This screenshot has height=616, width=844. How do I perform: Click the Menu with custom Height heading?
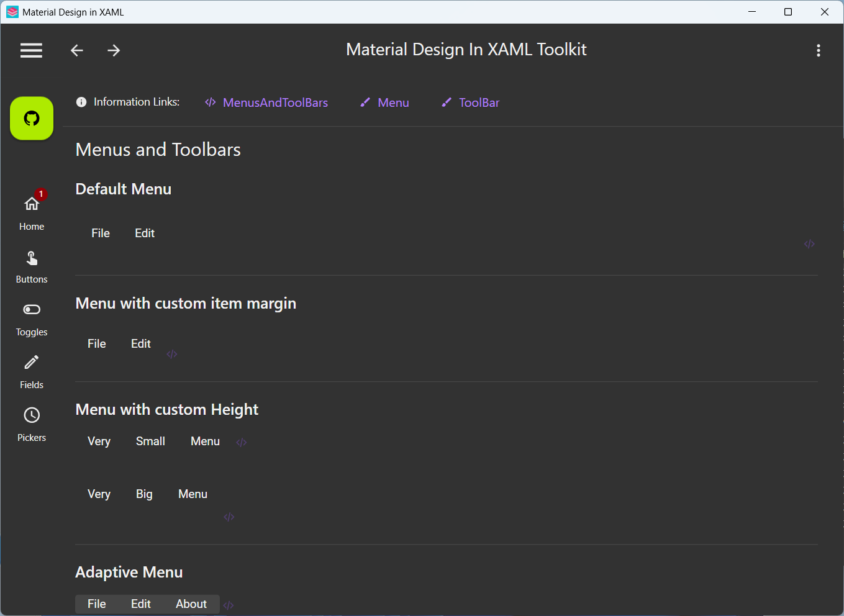(x=167, y=410)
